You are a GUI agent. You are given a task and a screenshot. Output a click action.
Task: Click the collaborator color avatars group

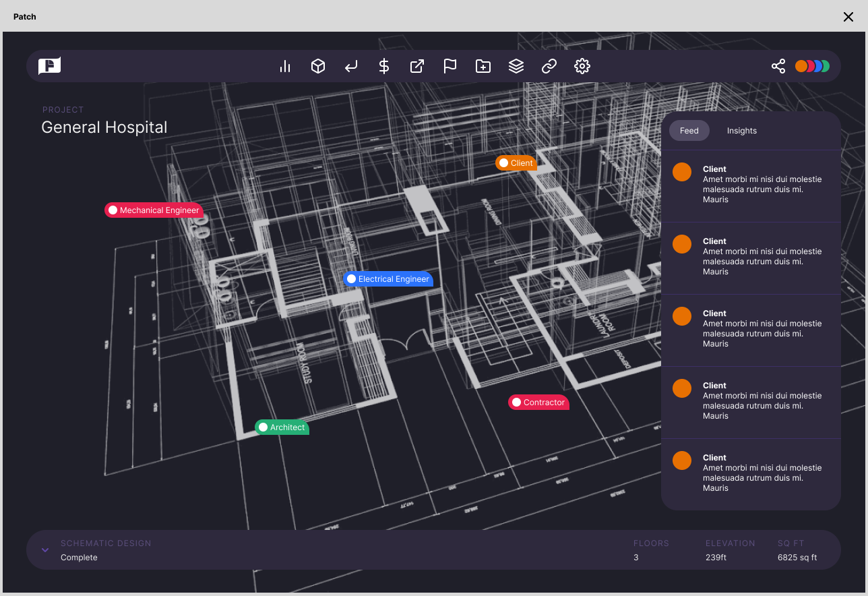point(812,66)
